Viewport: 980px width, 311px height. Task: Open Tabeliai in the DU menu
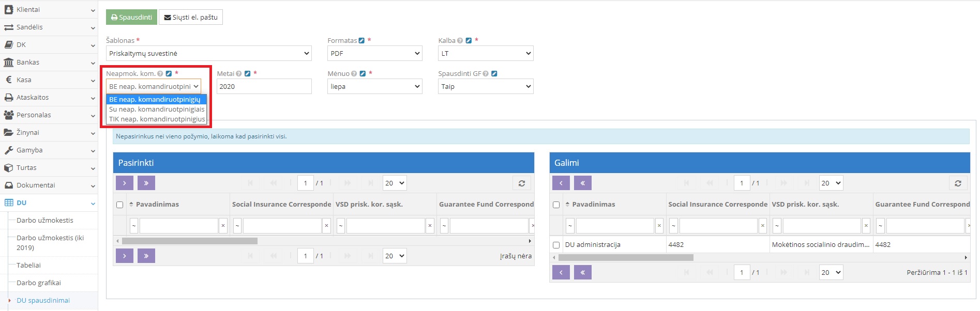(x=28, y=266)
